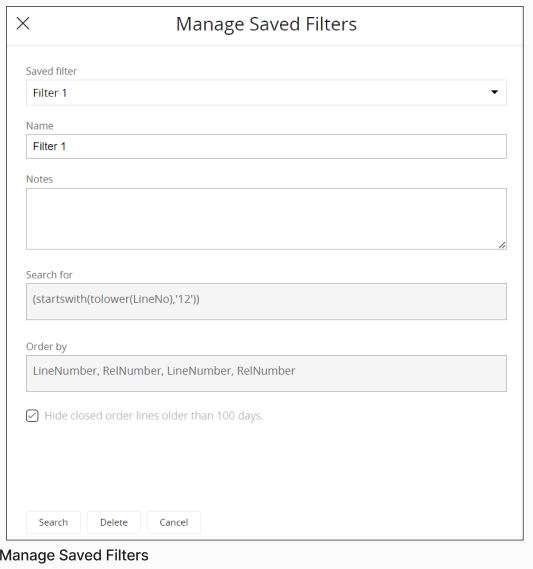
Task: Click the Manage Saved Filters dialog title
Action: pos(266,24)
